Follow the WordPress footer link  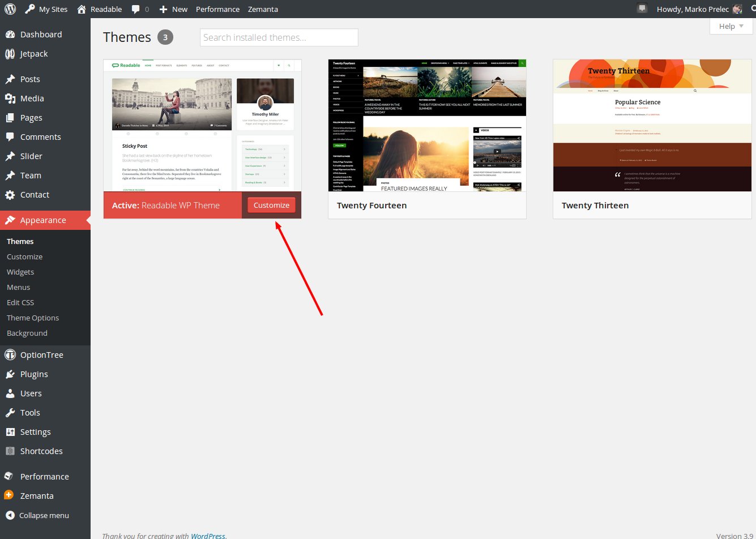(x=208, y=536)
